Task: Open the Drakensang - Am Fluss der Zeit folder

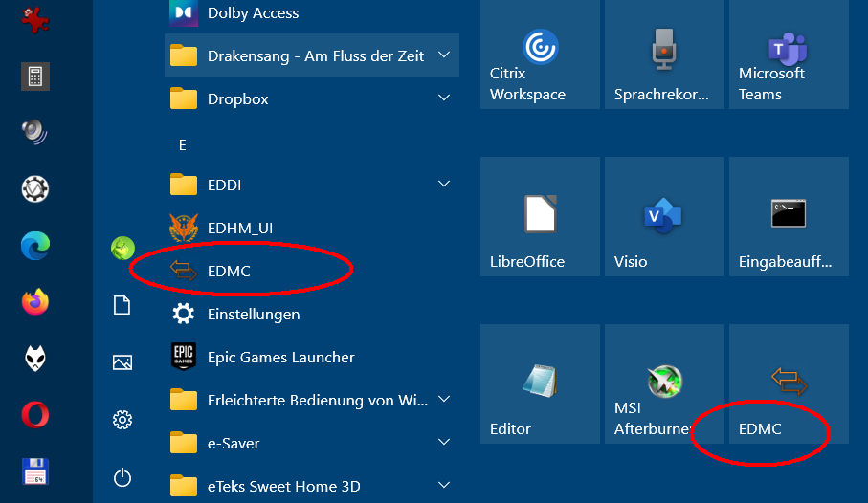Action: (312, 55)
